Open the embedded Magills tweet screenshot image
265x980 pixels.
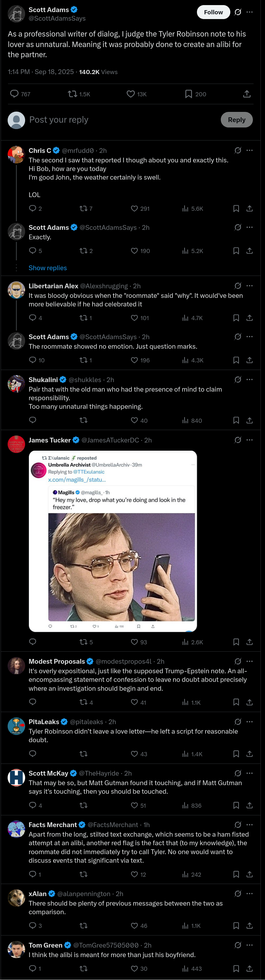point(113,541)
